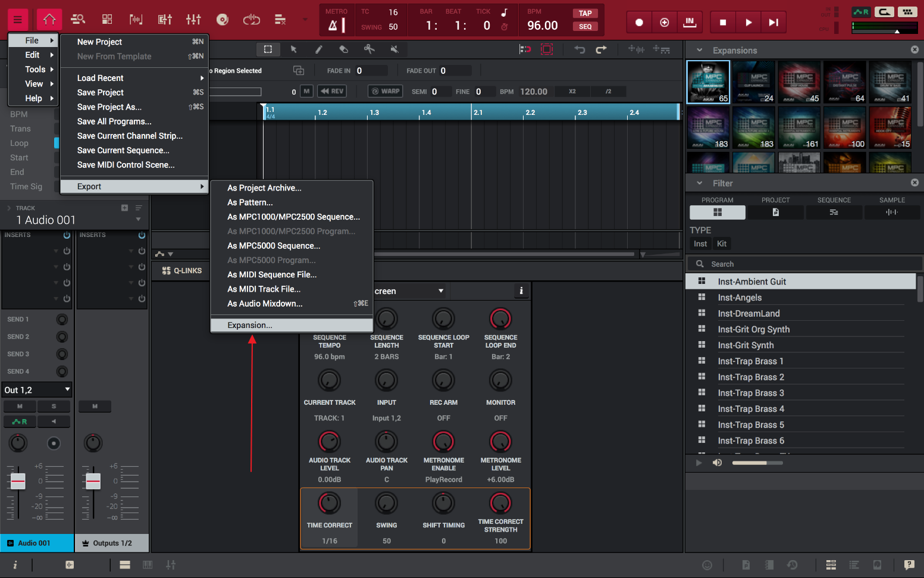Filter by SAMPLE waveform icon
Image resolution: width=924 pixels, height=578 pixels.
[x=892, y=213]
